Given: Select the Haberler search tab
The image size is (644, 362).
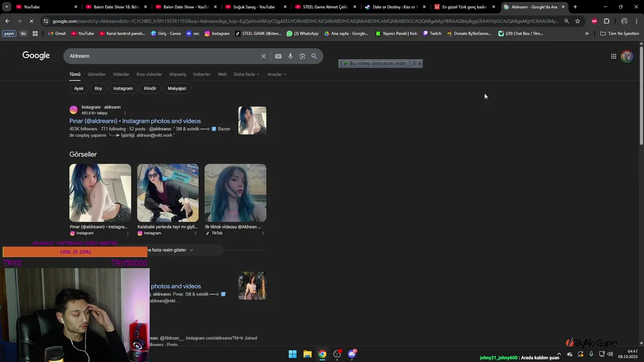Looking at the screenshot, I should coord(202,74).
